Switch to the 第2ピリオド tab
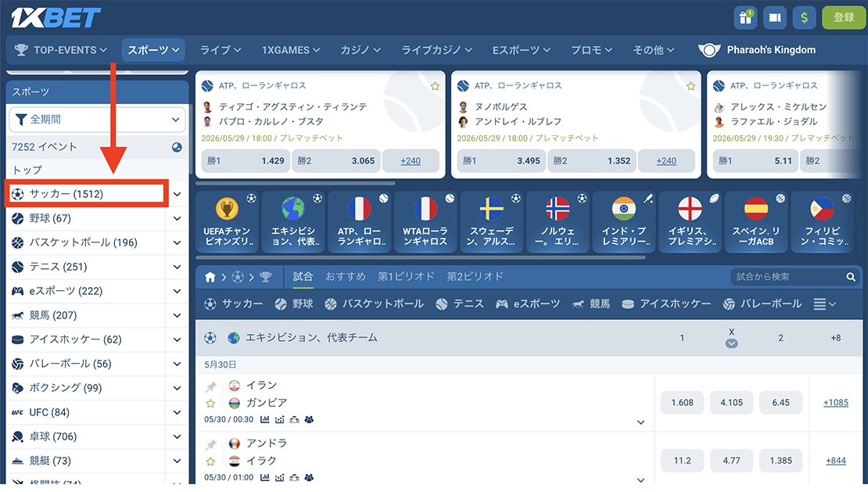The height and width of the screenshot is (492, 868). point(475,277)
